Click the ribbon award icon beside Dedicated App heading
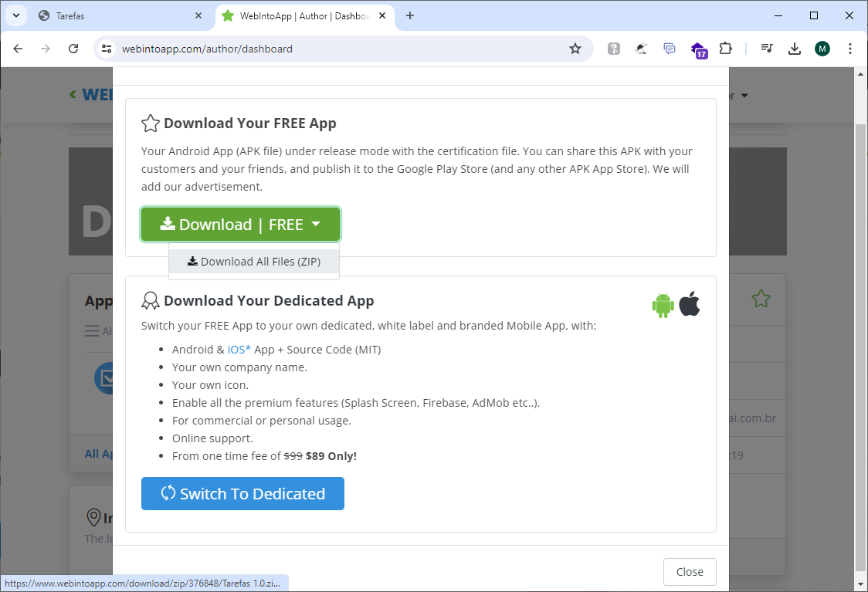 click(x=151, y=300)
